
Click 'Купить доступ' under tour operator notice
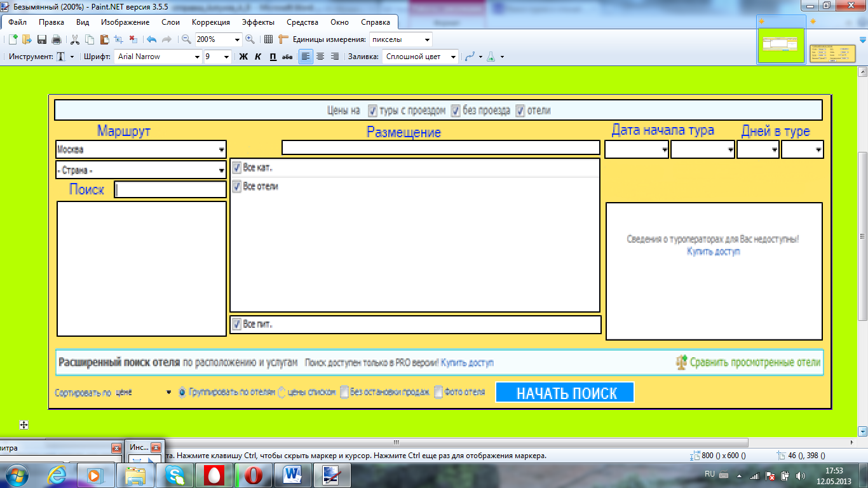point(714,252)
